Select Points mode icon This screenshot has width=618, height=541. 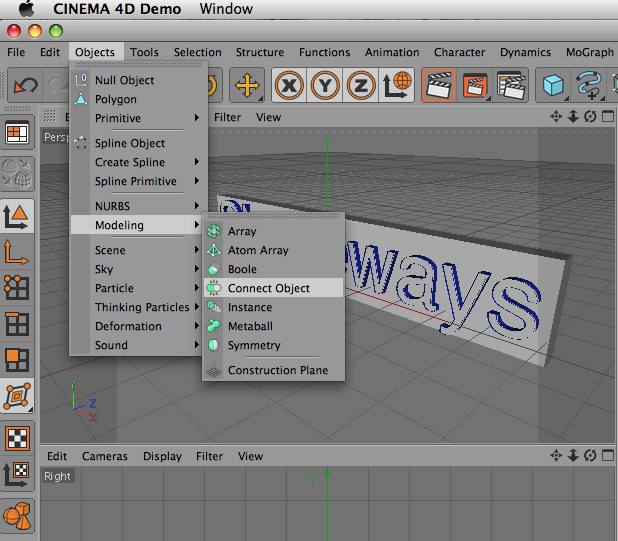coord(17,288)
